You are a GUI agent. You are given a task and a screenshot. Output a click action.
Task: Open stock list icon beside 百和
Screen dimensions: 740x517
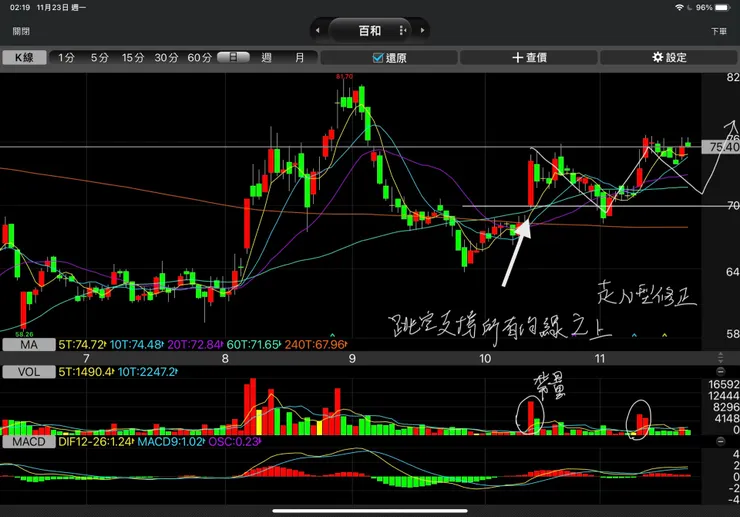pos(403,31)
